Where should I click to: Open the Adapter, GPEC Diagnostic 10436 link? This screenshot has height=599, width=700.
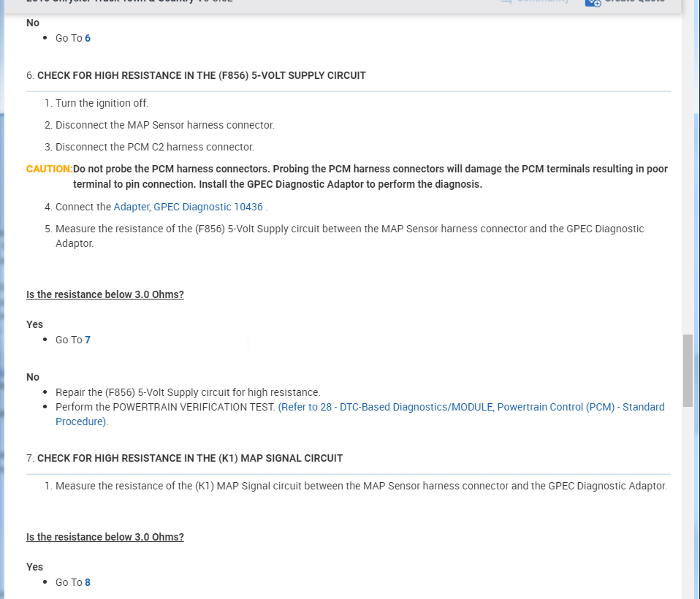[x=188, y=207]
